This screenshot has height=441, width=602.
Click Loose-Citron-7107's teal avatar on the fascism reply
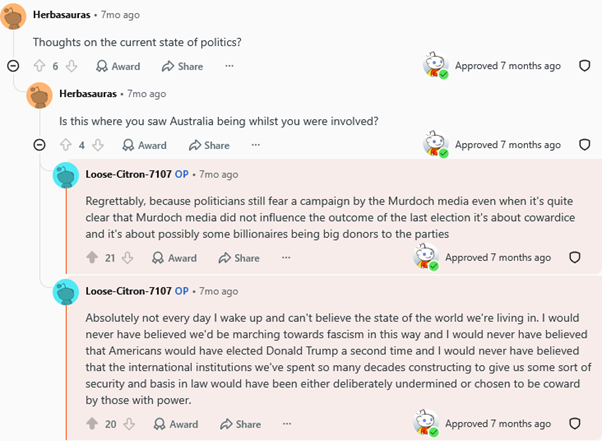click(x=66, y=292)
